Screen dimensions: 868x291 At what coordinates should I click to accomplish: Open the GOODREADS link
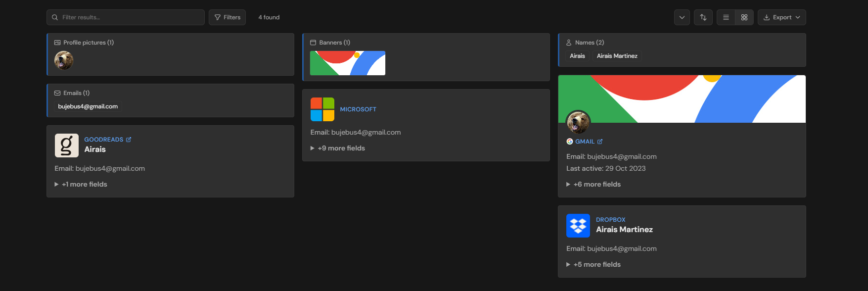pos(104,140)
